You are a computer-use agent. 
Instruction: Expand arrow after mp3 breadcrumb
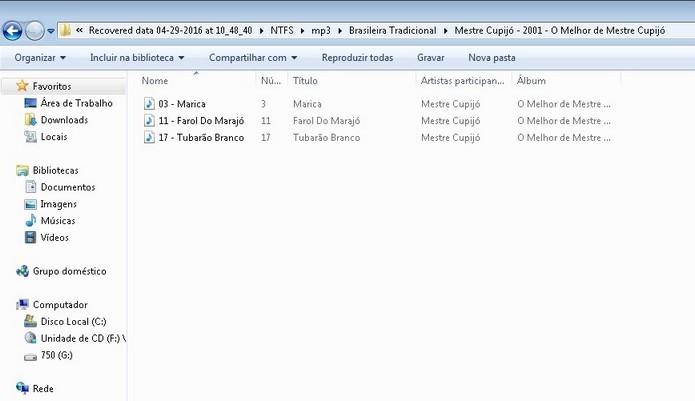[340, 31]
